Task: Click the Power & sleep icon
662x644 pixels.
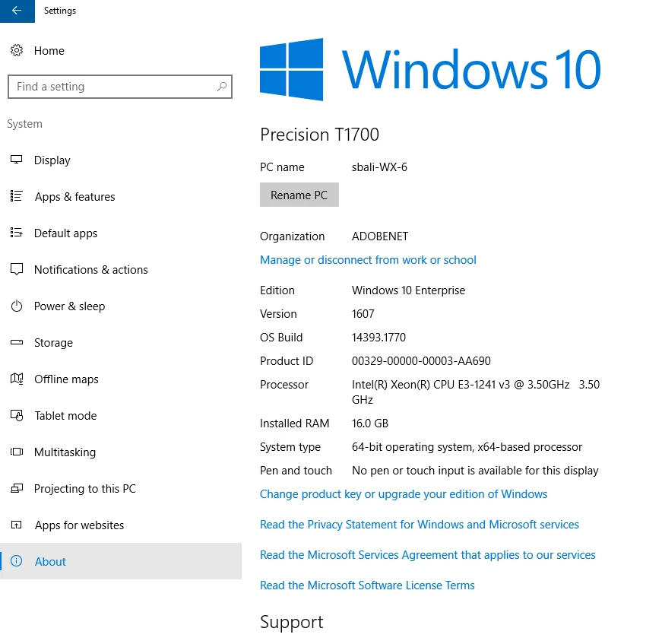Action: coord(17,306)
